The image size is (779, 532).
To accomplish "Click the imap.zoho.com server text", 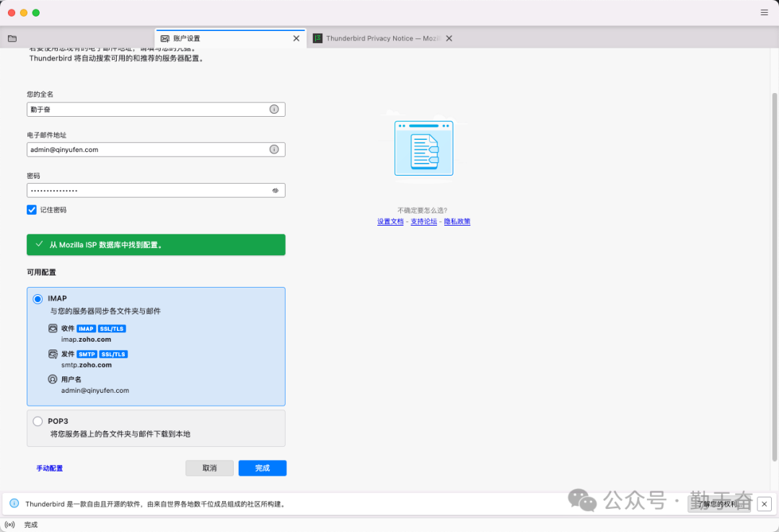I will pos(87,340).
